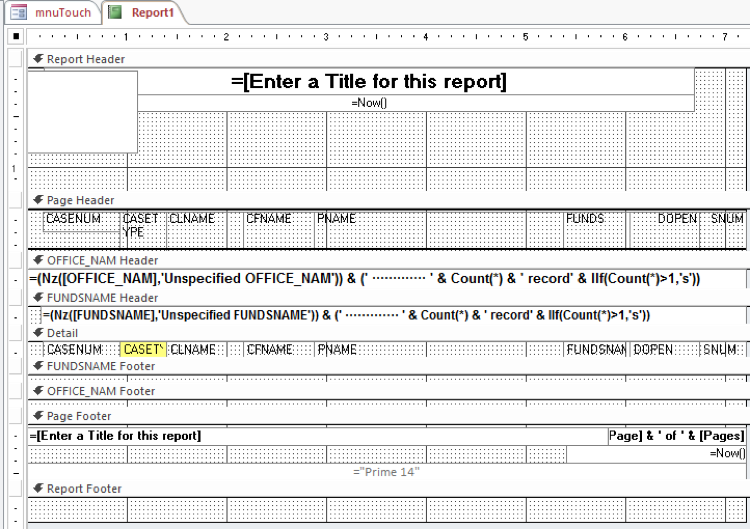Click the CASENUM label in Page Header
This screenshot has width=750, height=529.
[73, 218]
